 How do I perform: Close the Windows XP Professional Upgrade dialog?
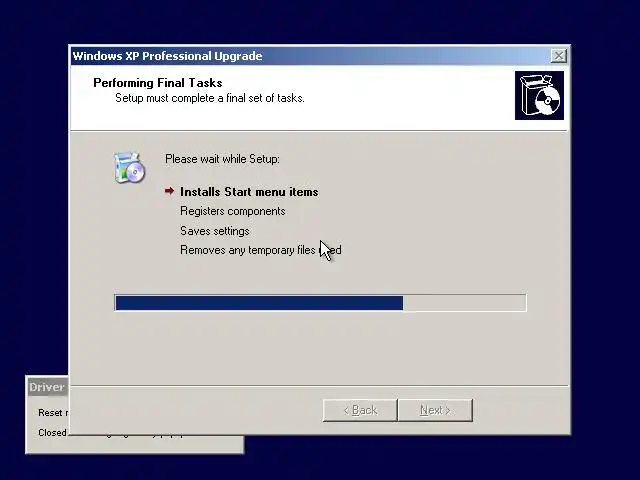click(558, 56)
